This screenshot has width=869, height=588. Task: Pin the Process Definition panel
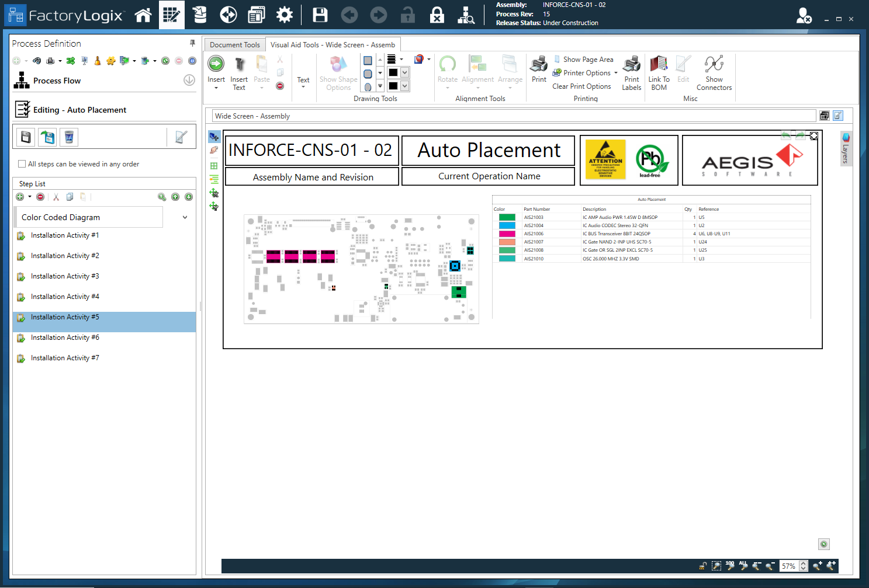pyautogui.click(x=192, y=43)
